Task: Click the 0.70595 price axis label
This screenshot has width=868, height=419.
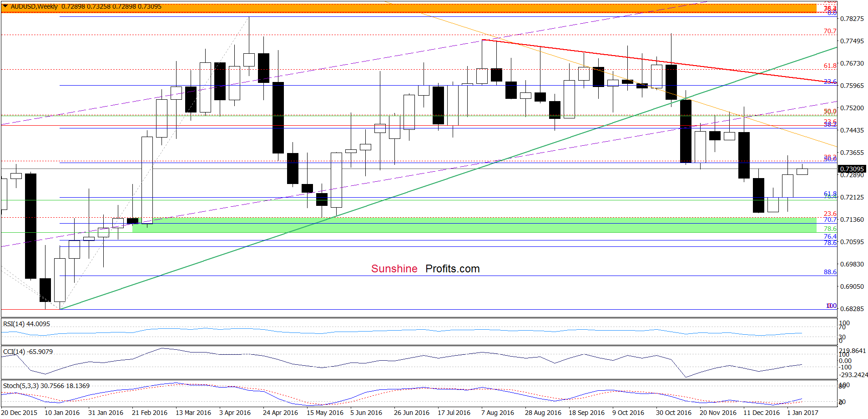Action: [x=852, y=242]
